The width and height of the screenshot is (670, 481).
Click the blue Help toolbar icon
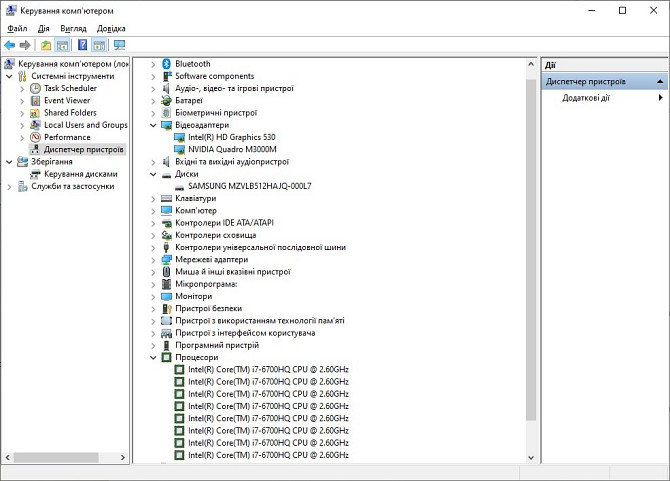click(x=82, y=45)
